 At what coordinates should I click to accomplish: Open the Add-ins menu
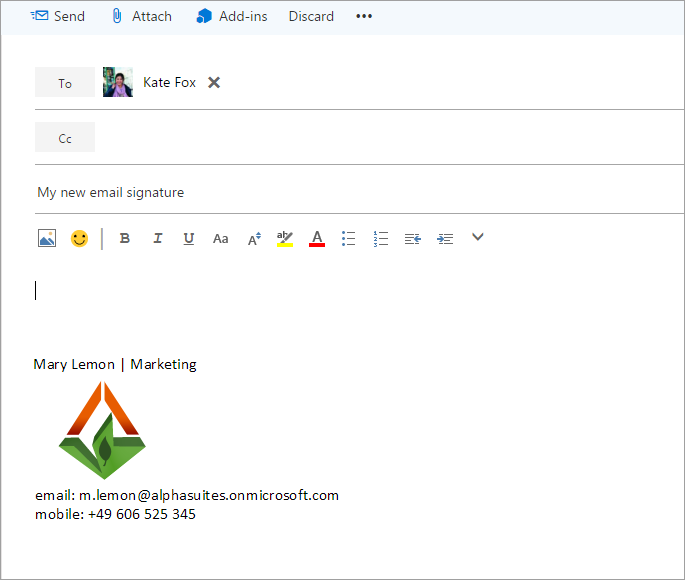click(232, 16)
